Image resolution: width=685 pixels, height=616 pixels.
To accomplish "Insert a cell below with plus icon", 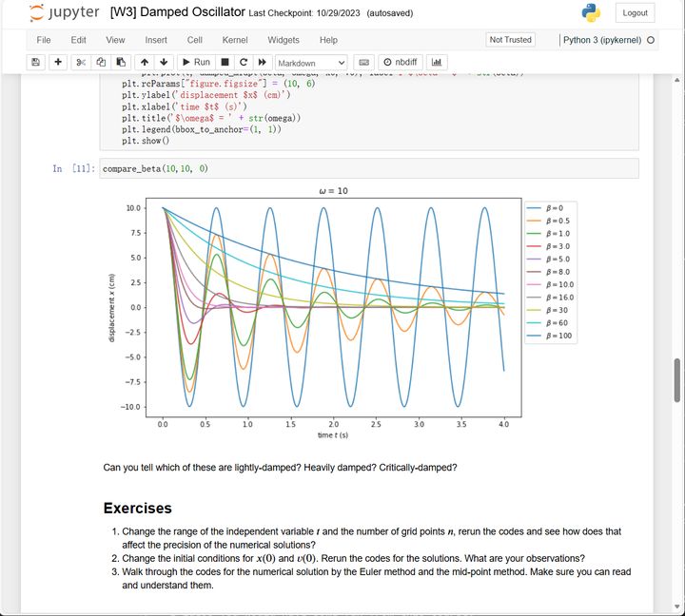I will 58,62.
